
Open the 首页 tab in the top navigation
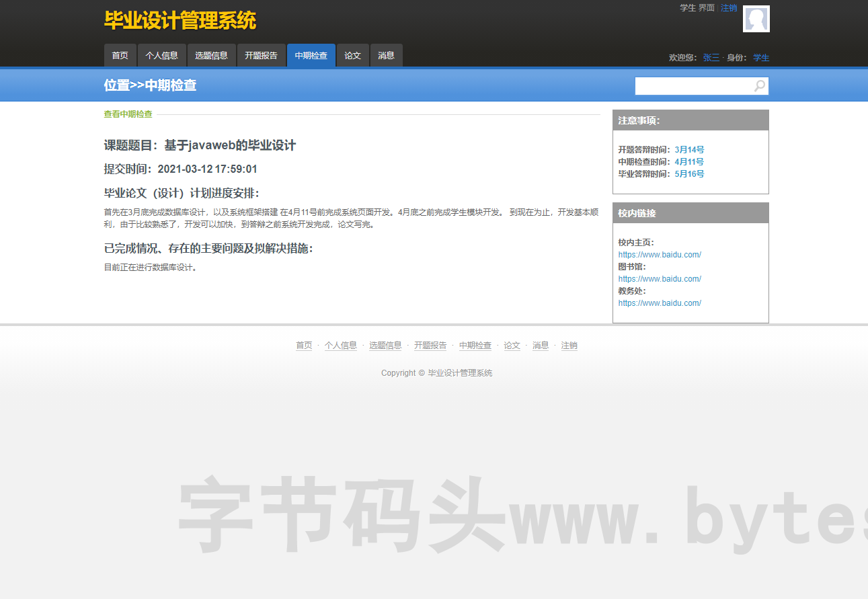[120, 55]
